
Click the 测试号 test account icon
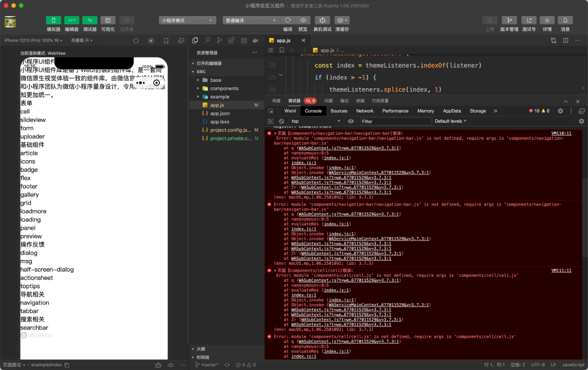[529, 20]
